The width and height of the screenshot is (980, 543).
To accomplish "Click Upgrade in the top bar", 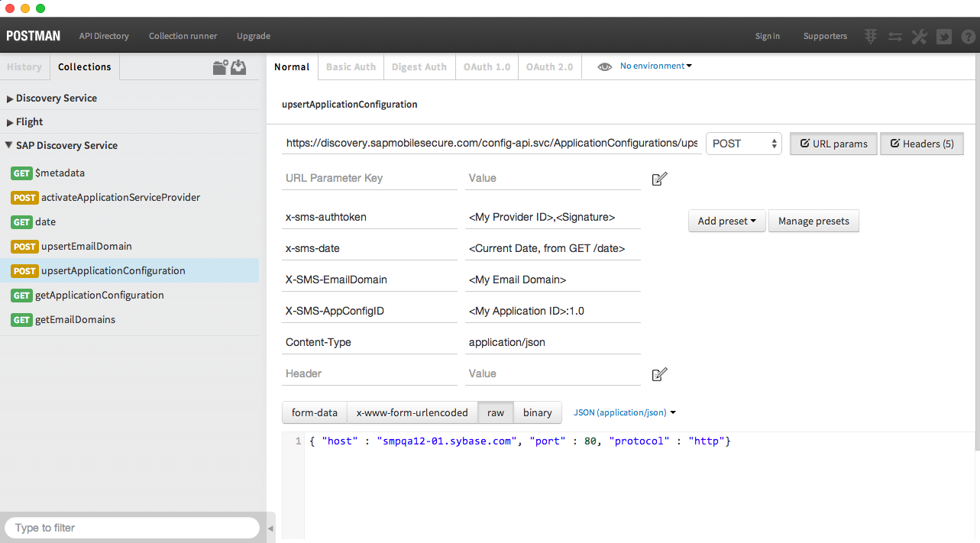I will pos(253,36).
